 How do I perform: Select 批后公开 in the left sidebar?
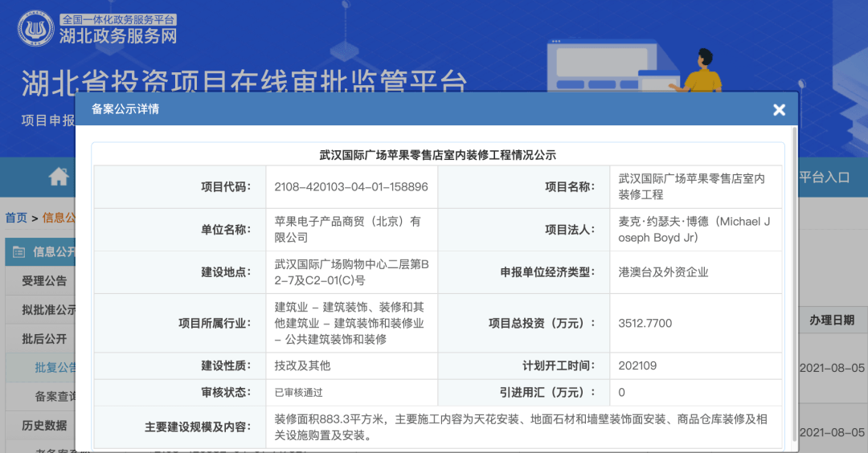pos(44,338)
